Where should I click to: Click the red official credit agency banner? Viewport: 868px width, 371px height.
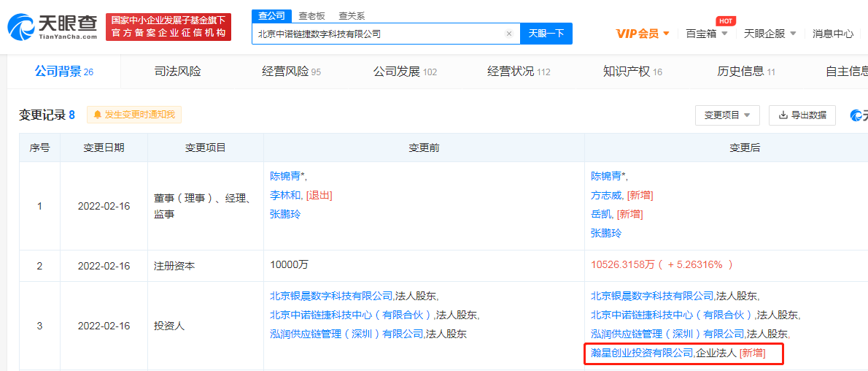(168, 27)
